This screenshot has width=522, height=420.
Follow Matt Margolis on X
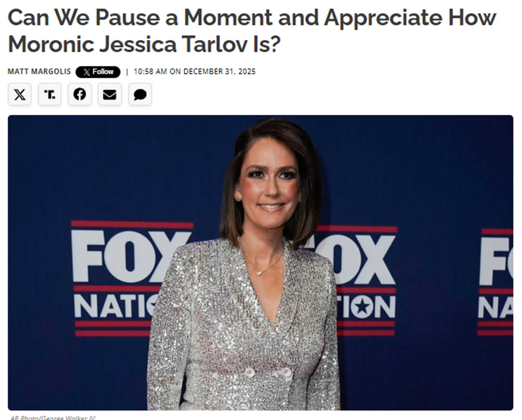[x=98, y=72]
